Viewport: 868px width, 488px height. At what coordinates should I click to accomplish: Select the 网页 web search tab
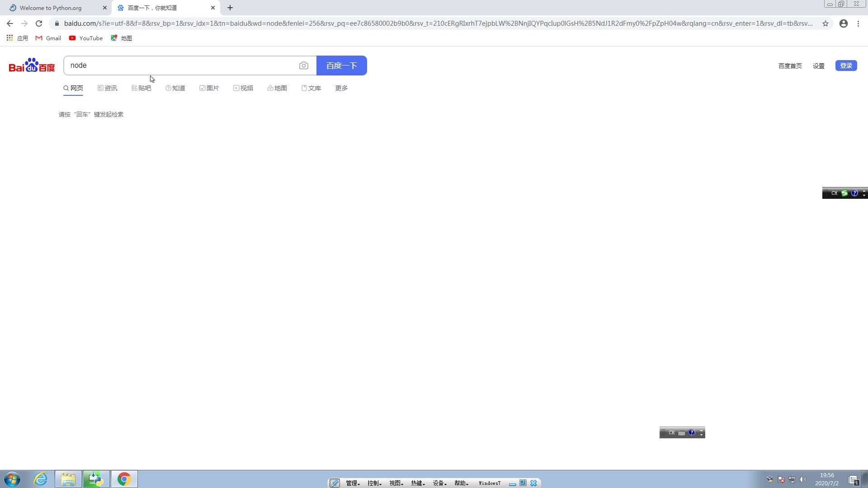point(73,88)
